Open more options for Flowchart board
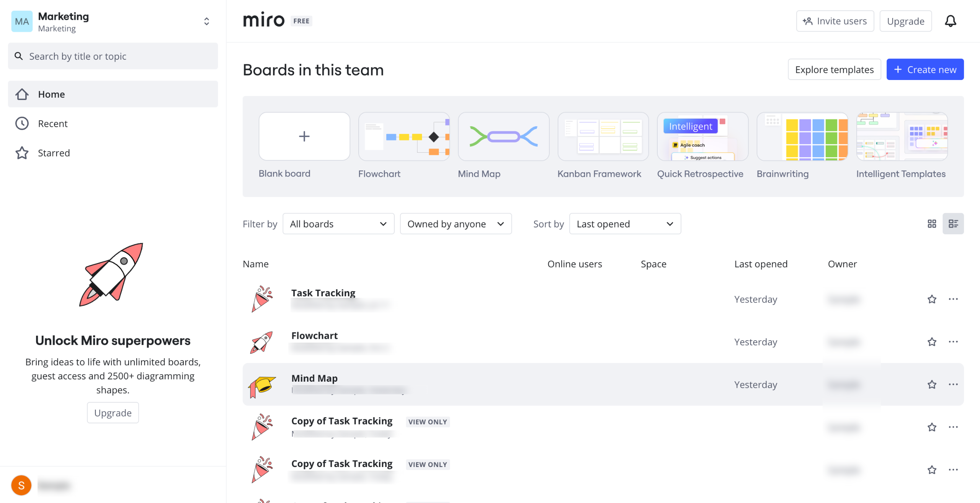Image resolution: width=980 pixels, height=503 pixels. tap(953, 341)
